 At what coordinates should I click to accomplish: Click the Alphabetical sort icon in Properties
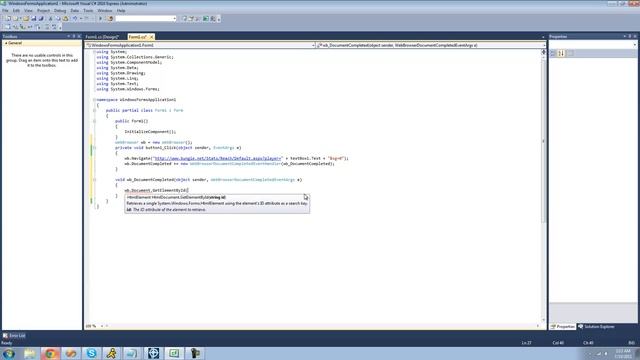click(x=562, y=53)
